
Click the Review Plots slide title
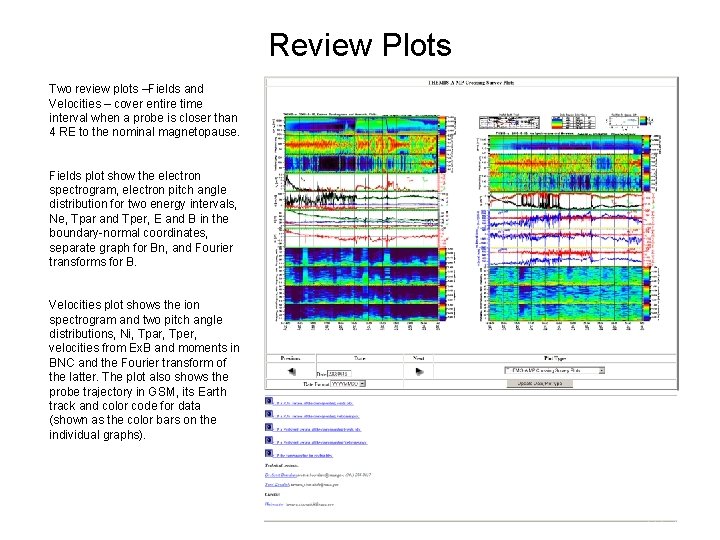(x=360, y=45)
